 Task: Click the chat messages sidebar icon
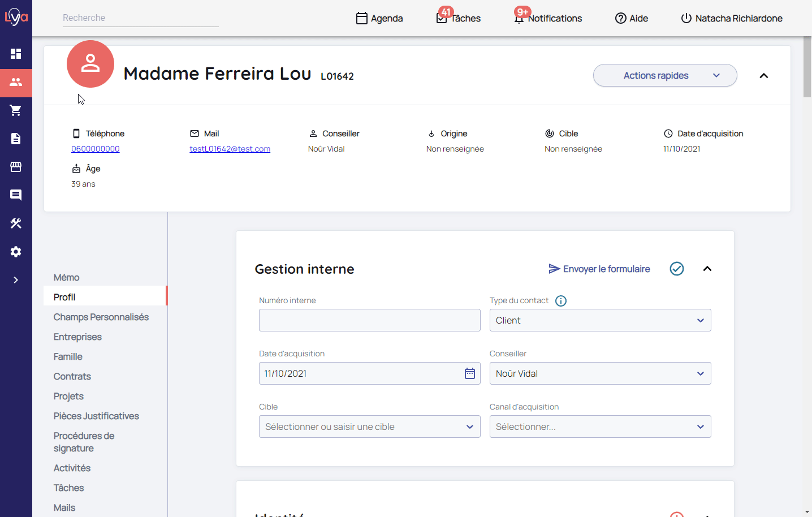coord(16,195)
